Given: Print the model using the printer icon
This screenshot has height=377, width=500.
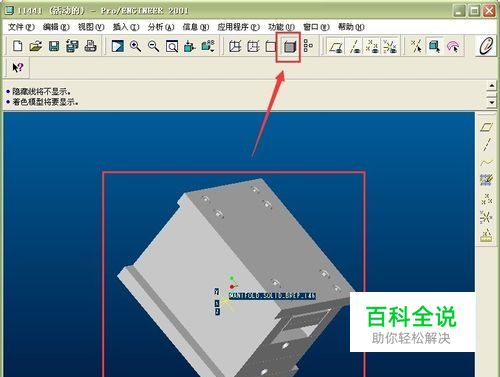Looking at the screenshot, I should click(90, 46).
